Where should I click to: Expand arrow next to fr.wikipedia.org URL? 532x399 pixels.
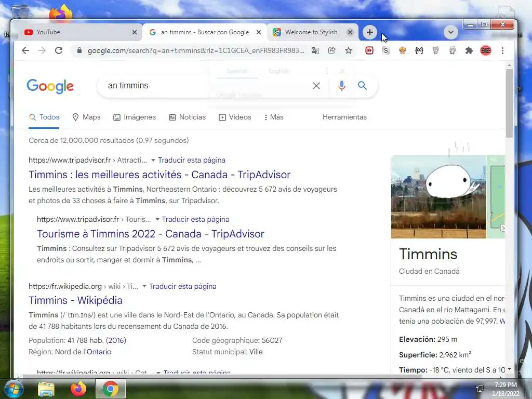tap(144, 286)
